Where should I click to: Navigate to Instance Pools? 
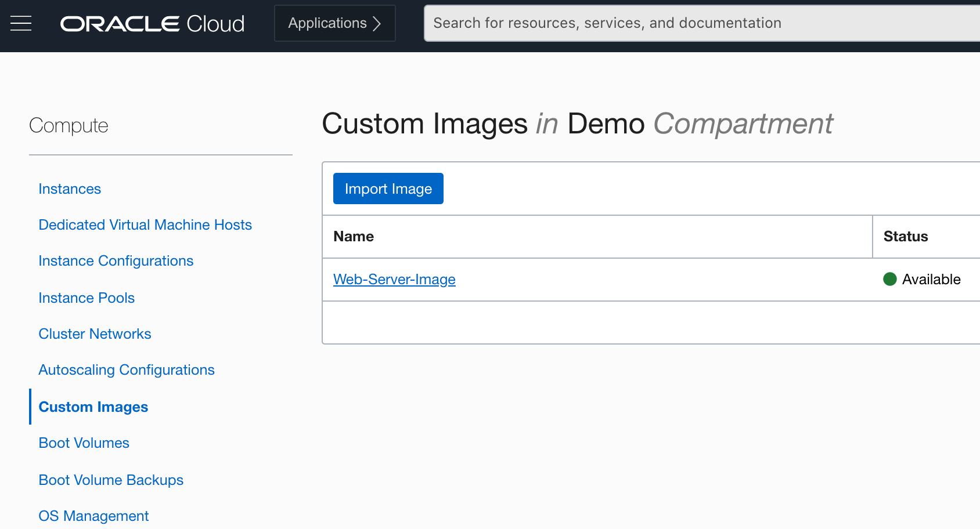tap(87, 298)
